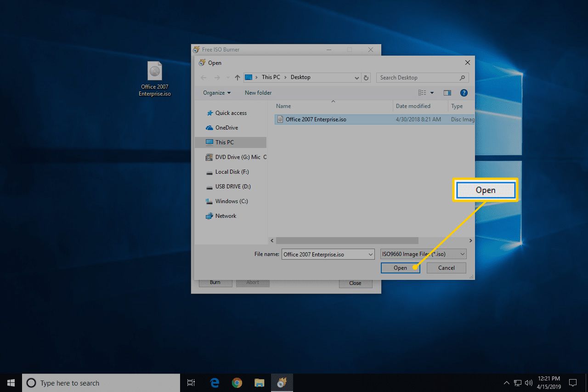Open the view options dropdown arrow
The width and height of the screenshot is (588, 392).
432,93
